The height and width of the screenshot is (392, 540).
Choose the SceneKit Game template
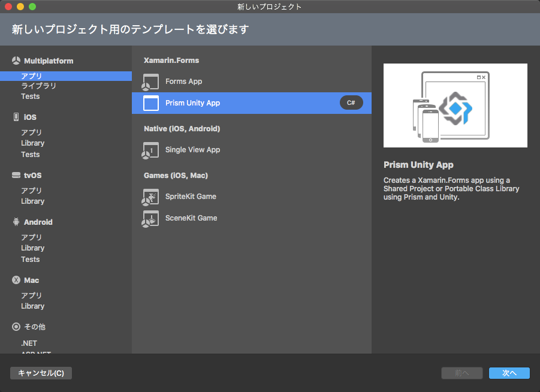pos(252,218)
